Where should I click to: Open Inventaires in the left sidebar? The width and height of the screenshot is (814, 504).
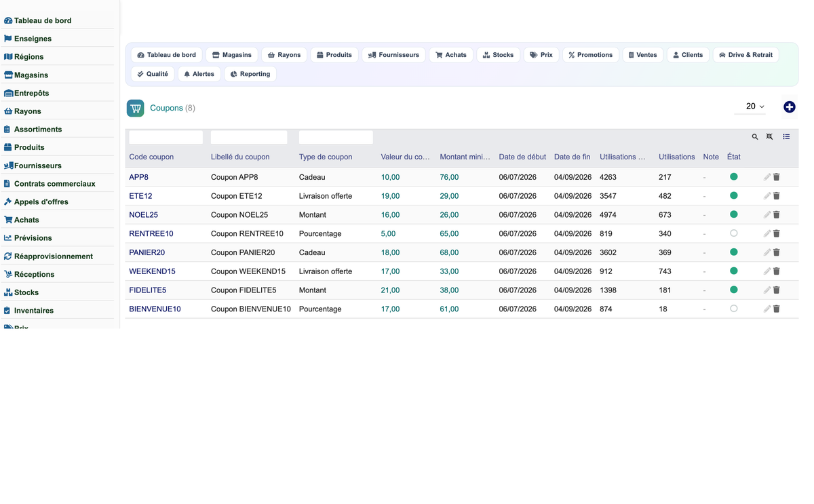(x=33, y=311)
